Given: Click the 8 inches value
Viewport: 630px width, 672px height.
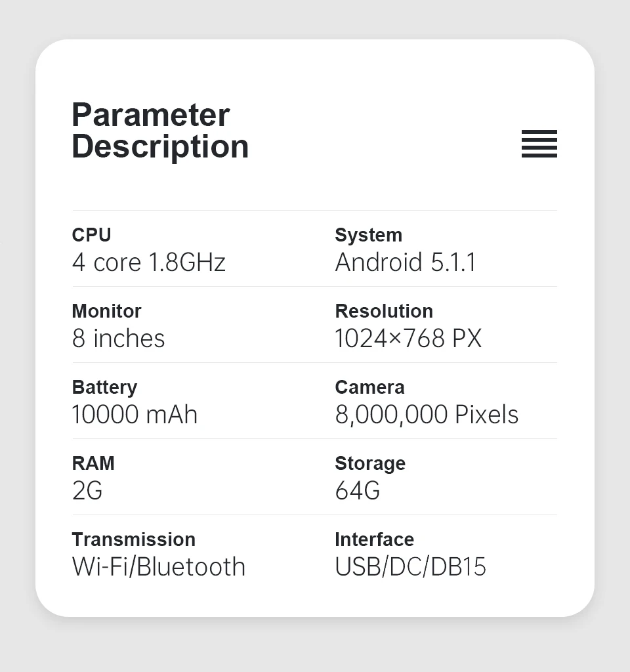Looking at the screenshot, I should (x=118, y=339).
